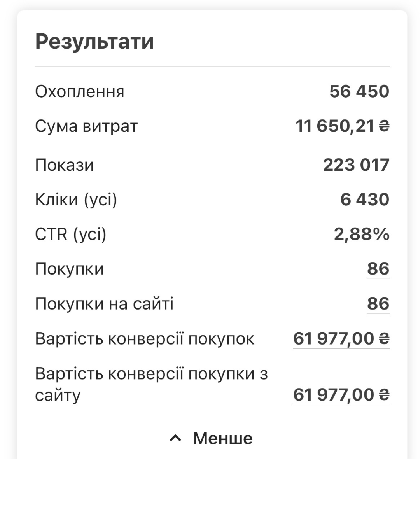
Task: Click the Сума витрат label
Action: (86, 126)
